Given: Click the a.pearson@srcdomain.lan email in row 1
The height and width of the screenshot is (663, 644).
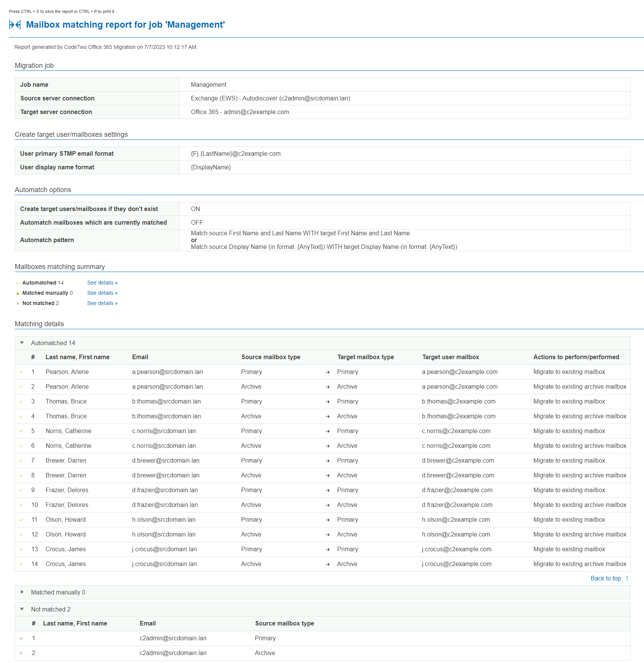Looking at the screenshot, I should [x=167, y=372].
